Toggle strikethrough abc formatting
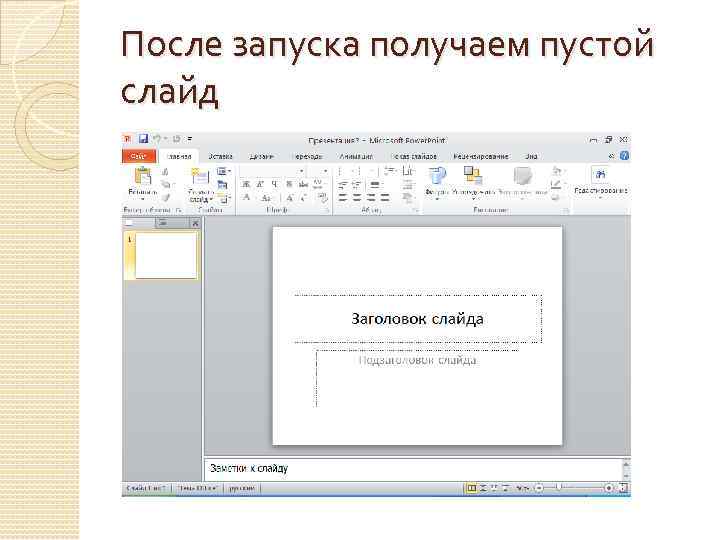720x540 pixels. [x=303, y=185]
